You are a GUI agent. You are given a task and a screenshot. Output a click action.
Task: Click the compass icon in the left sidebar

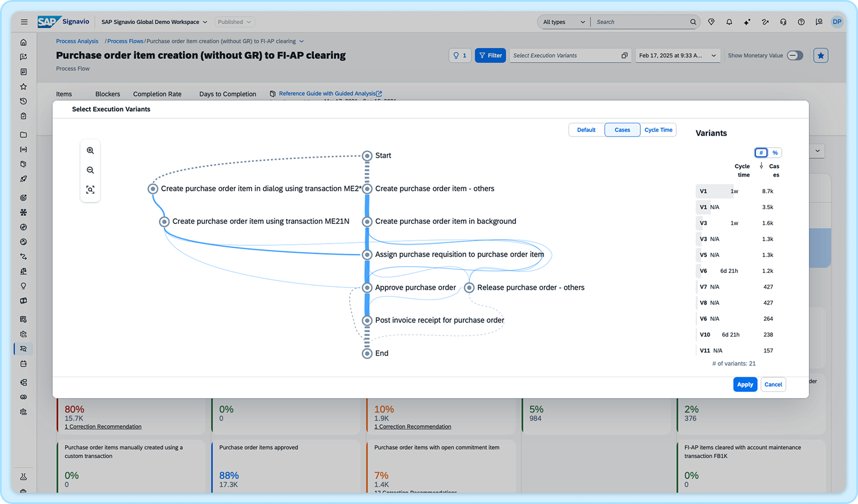coord(24,227)
